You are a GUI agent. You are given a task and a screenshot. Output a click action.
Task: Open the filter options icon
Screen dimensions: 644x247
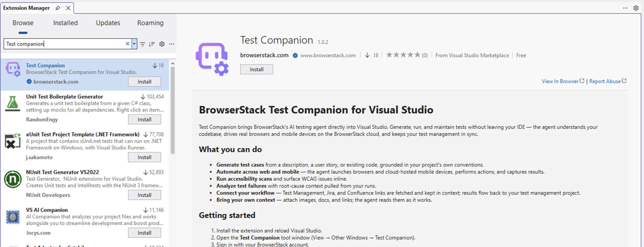coord(143,44)
